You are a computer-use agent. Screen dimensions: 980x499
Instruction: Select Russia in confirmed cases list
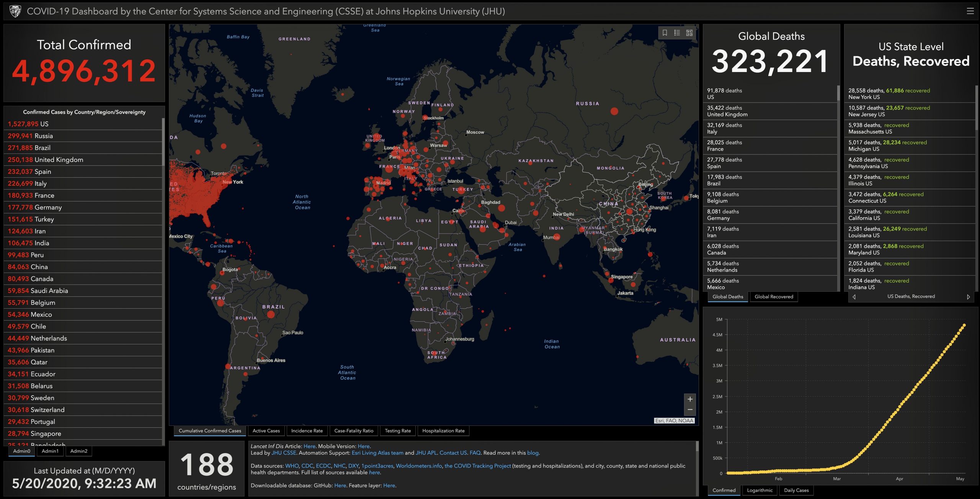click(83, 136)
